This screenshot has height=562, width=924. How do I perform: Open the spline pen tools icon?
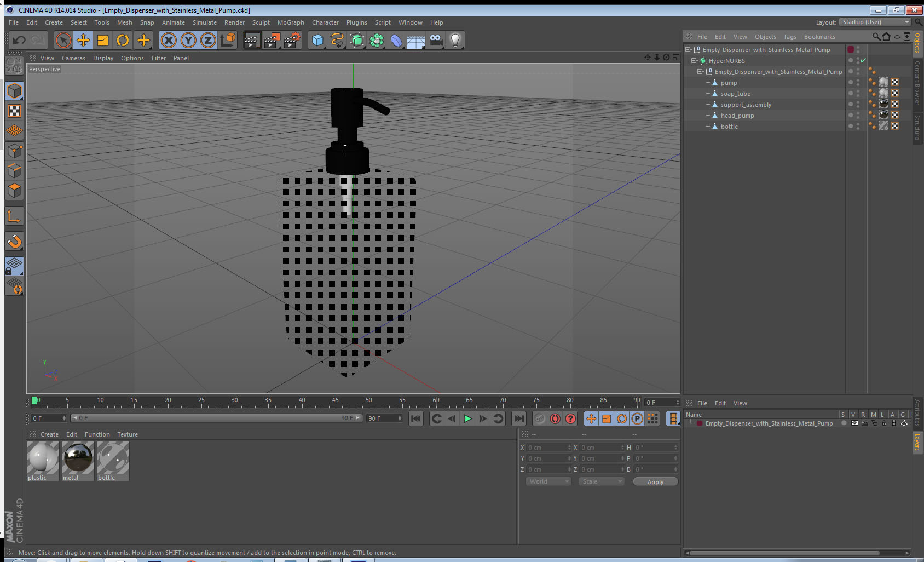337,40
